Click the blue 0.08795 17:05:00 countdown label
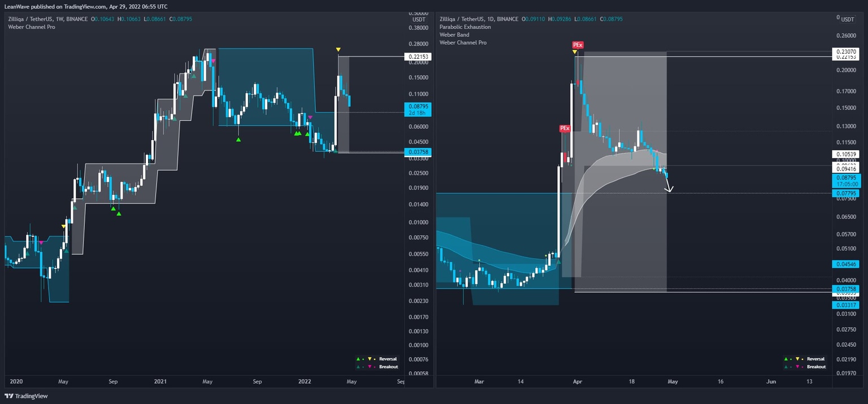Image resolution: width=868 pixels, height=404 pixels. coord(845,181)
